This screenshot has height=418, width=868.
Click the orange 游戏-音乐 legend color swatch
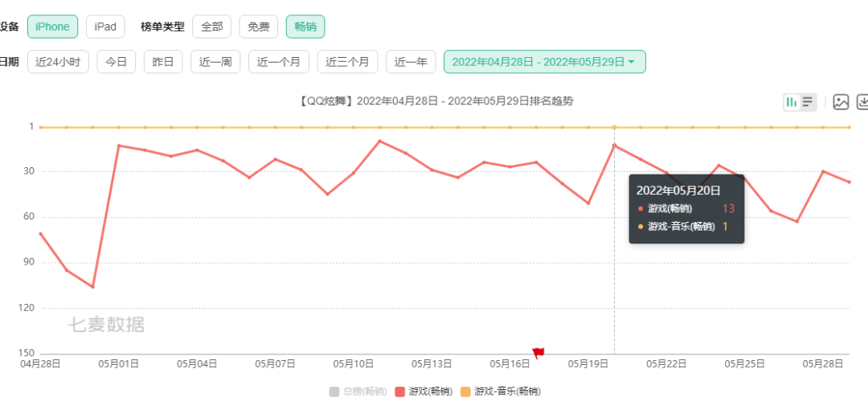[x=465, y=391]
